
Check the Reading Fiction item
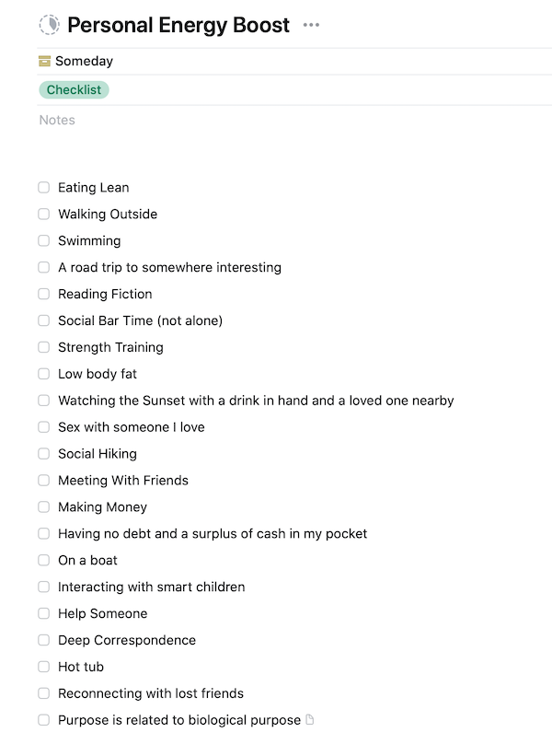click(44, 295)
